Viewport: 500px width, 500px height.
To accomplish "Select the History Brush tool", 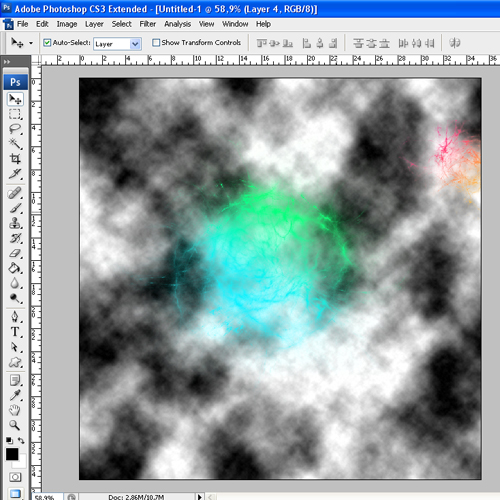I will [15, 238].
